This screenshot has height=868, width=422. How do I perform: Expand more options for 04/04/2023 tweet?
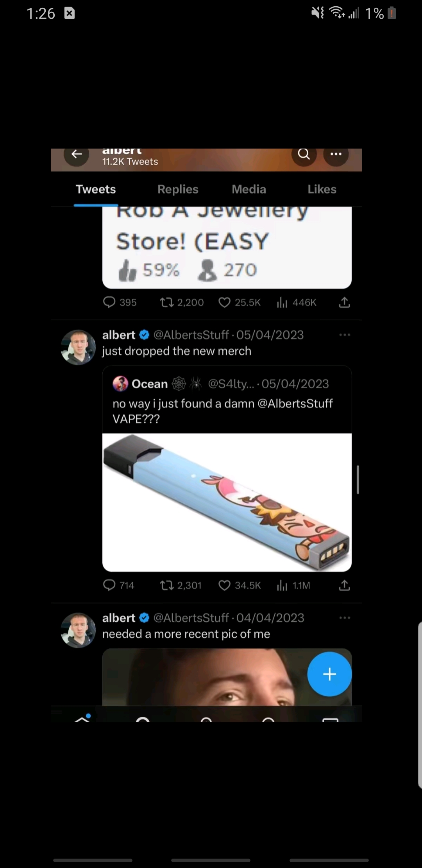tap(345, 618)
